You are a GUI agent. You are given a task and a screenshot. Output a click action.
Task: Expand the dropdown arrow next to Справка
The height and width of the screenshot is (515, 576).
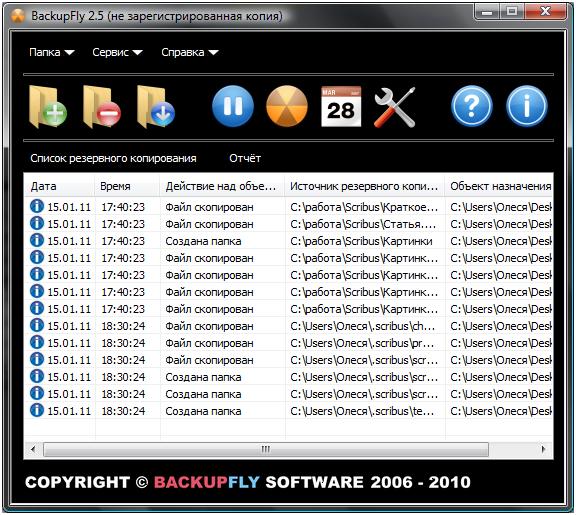[213, 53]
